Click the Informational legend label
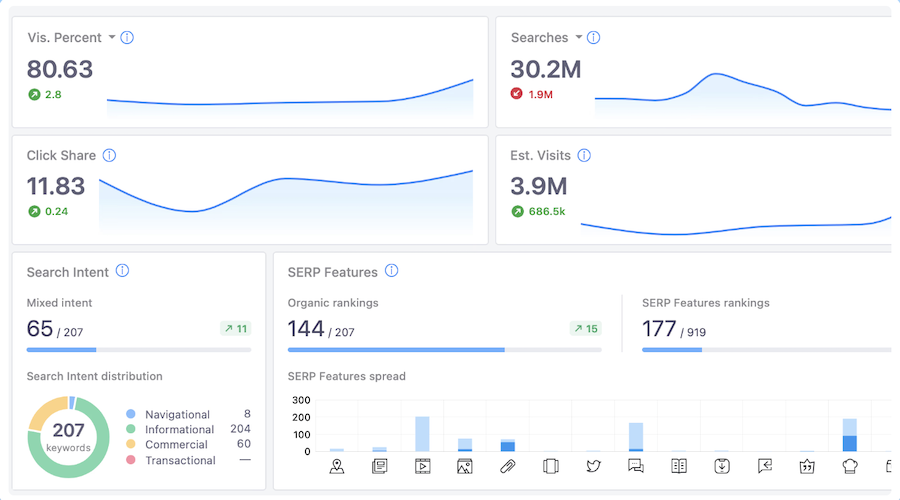900x500 pixels. pos(180,429)
